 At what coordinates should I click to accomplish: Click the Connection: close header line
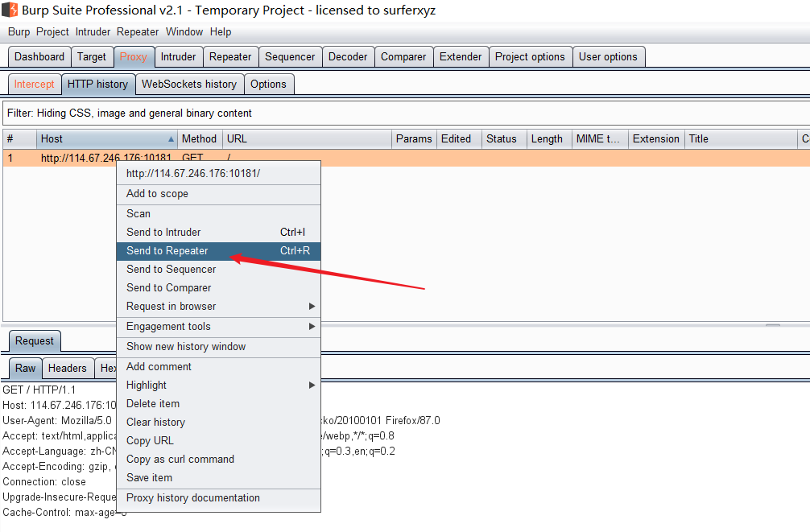(44, 482)
